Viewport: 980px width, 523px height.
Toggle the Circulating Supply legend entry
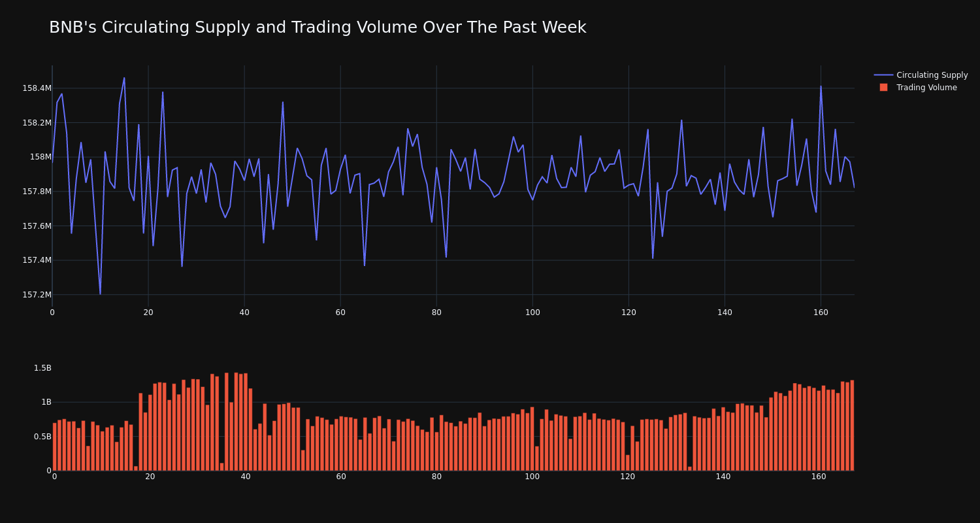tap(921, 75)
